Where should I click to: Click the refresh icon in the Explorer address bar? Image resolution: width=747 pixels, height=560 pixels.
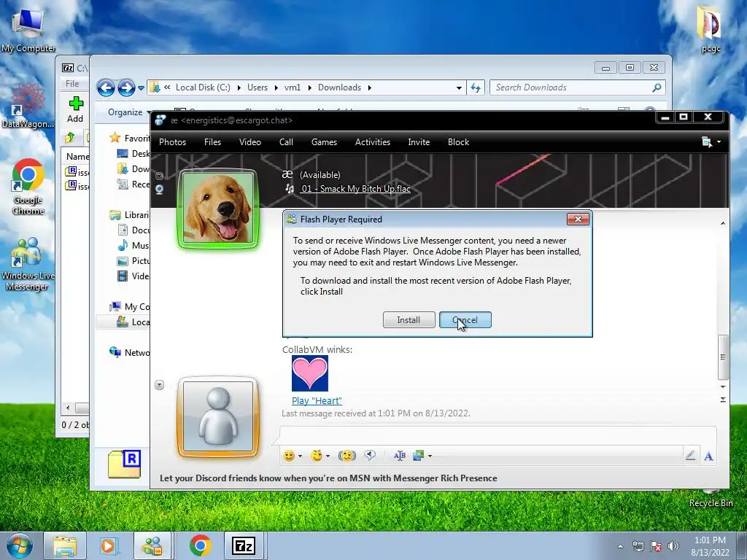coord(476,87)
